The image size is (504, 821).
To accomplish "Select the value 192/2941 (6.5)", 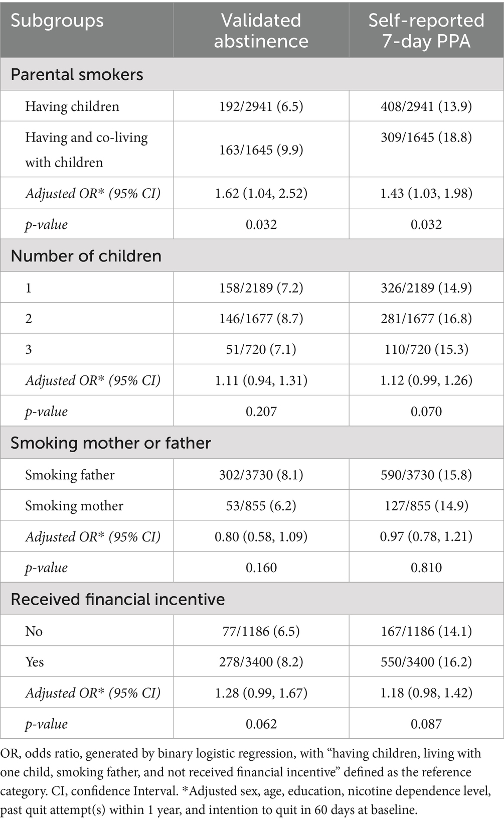I will [x=261, y=106].
